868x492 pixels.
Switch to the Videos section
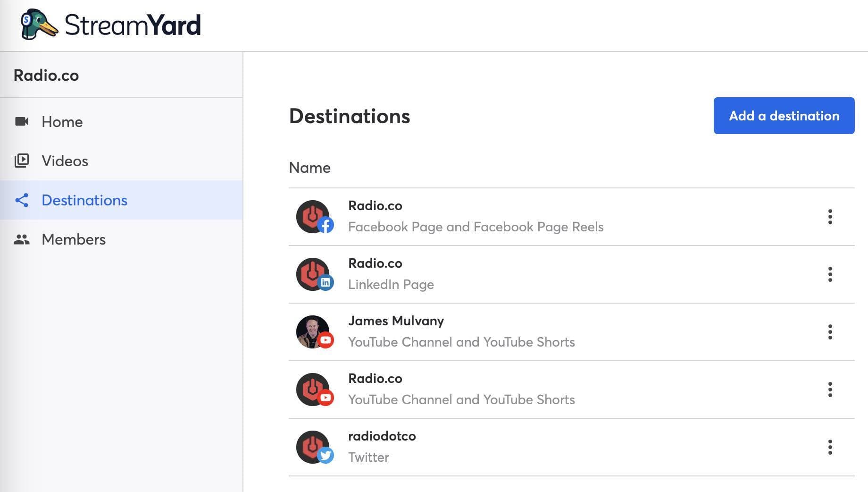[x=64, y=161]
